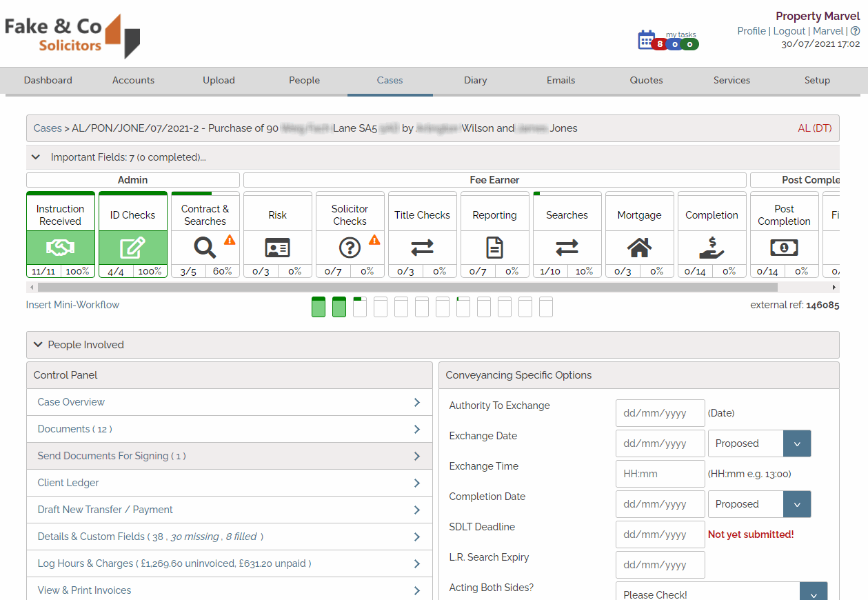
Task: Toggle the first mini-workflow checkbox
Action: 318,307
